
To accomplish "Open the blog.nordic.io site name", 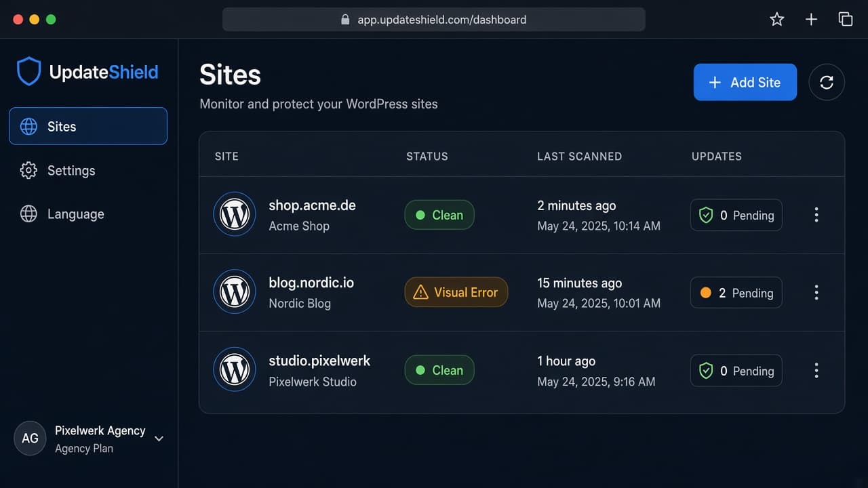I will click(x=311, y=283).
